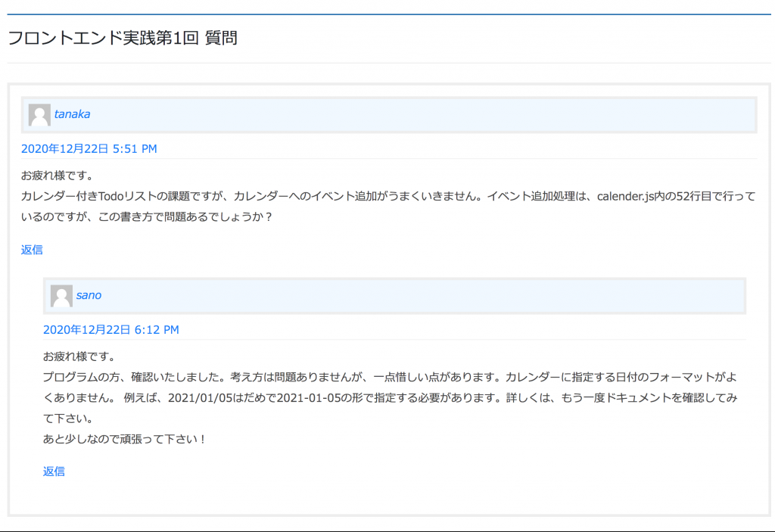The width and height of the screenshot is (775, 532).
Task: Click the お疲れ様です greeting in sano's reply
Action: 79,356
